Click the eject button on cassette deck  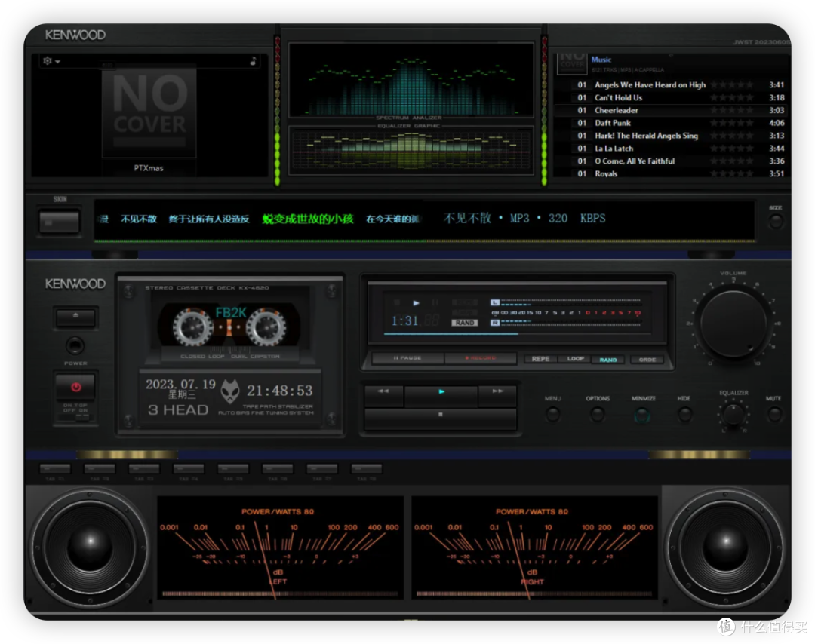[x=76, y=317]
